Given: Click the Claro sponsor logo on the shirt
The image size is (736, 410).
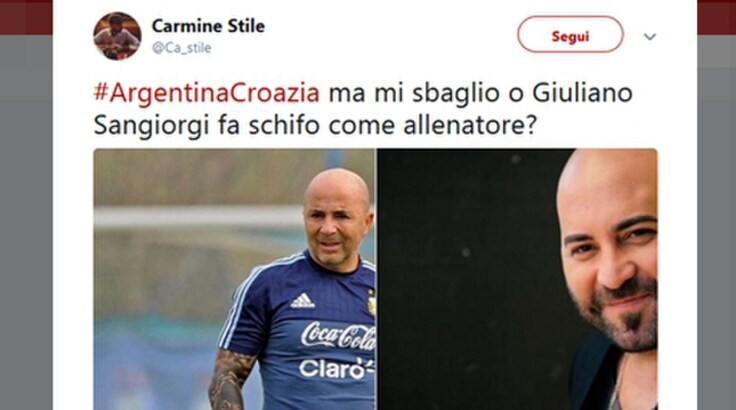Looking at the screenshot, I should point(335,369).
